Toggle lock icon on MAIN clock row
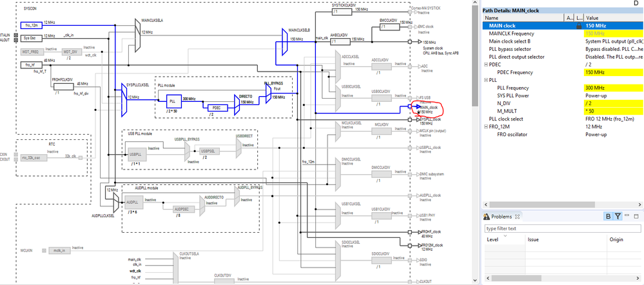644x285 pixels. pos(579,25)
